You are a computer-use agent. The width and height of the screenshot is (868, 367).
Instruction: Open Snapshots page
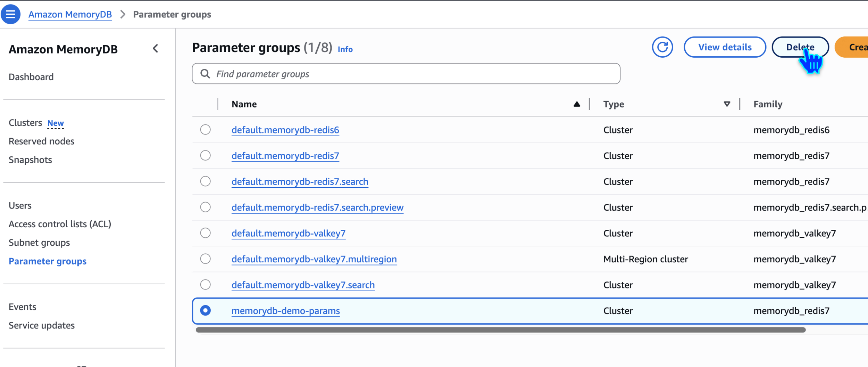click(30, 160)
